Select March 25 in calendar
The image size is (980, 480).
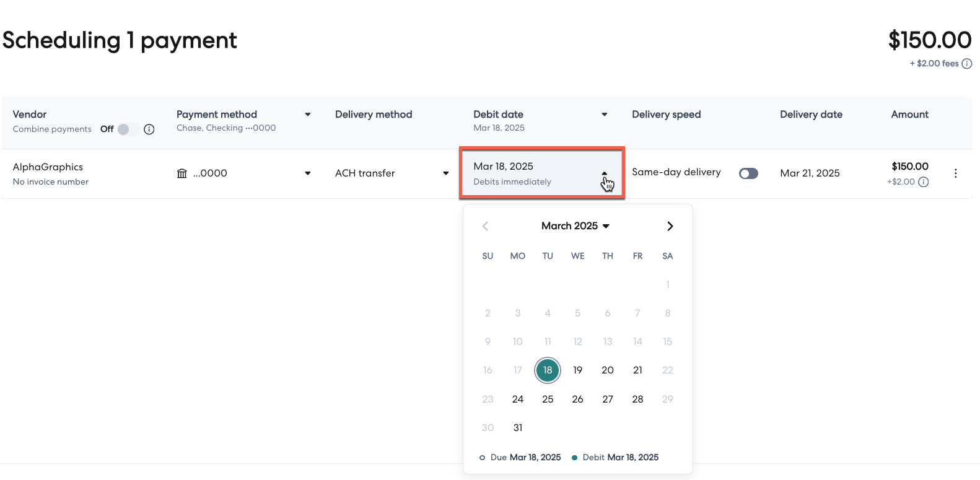pyautogui.click(x=548, y=399)
